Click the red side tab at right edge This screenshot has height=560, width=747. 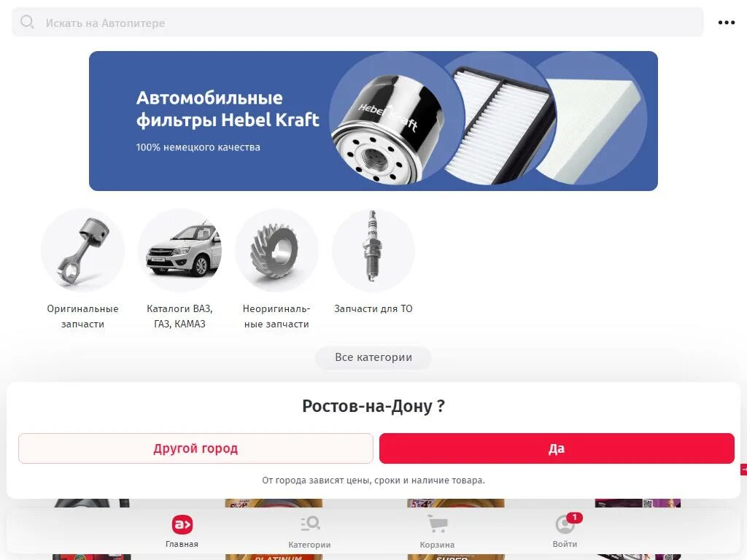(743, 470)
